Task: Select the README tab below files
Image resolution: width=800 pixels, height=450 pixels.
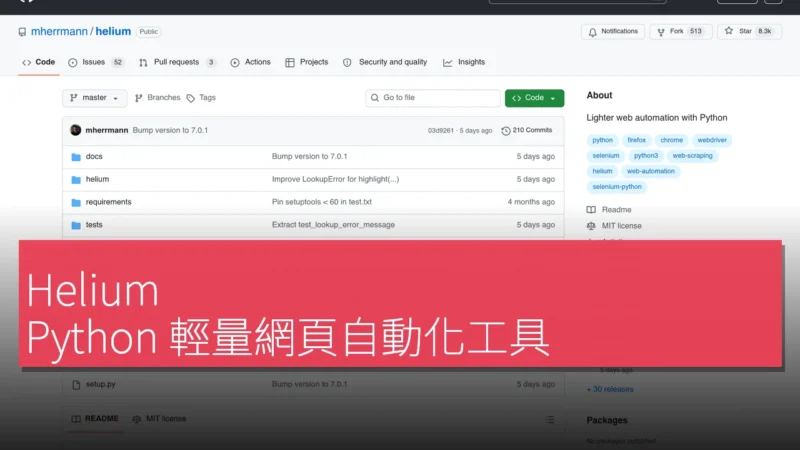Action: [x=95, y=419]
